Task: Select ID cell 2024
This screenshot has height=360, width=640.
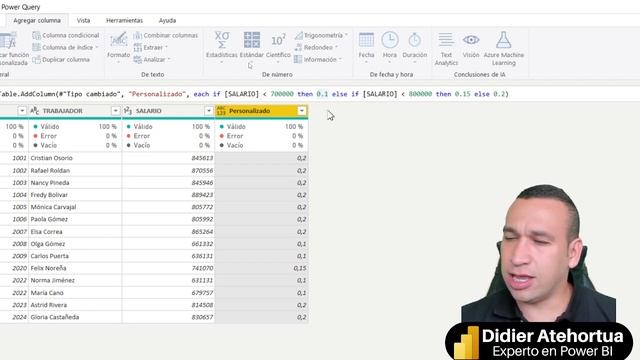Action: point(14,317)
